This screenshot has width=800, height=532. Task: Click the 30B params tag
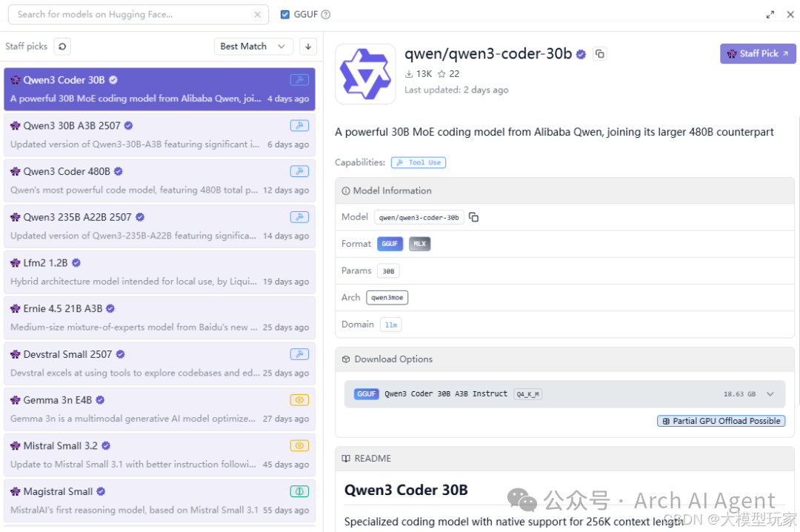388,271
